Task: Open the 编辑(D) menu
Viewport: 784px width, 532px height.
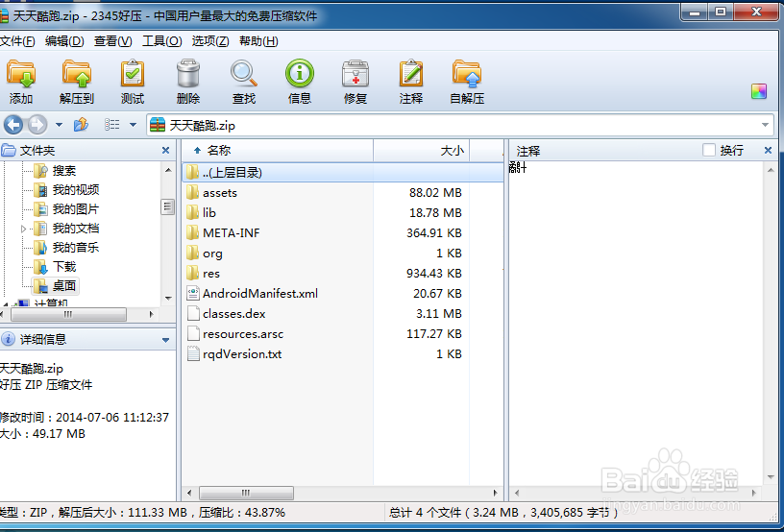Action: coord(64,41)
